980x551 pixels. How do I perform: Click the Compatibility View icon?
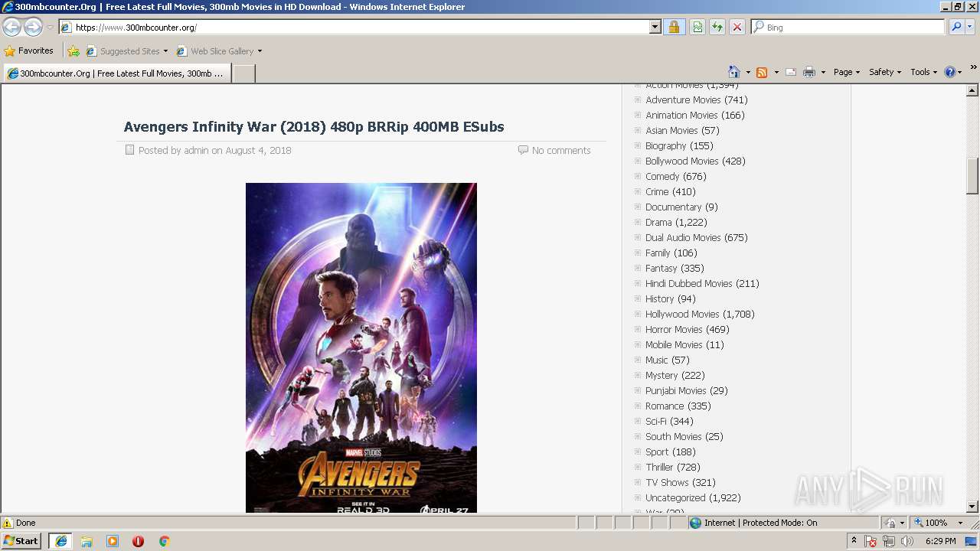[x=697, y=28]
